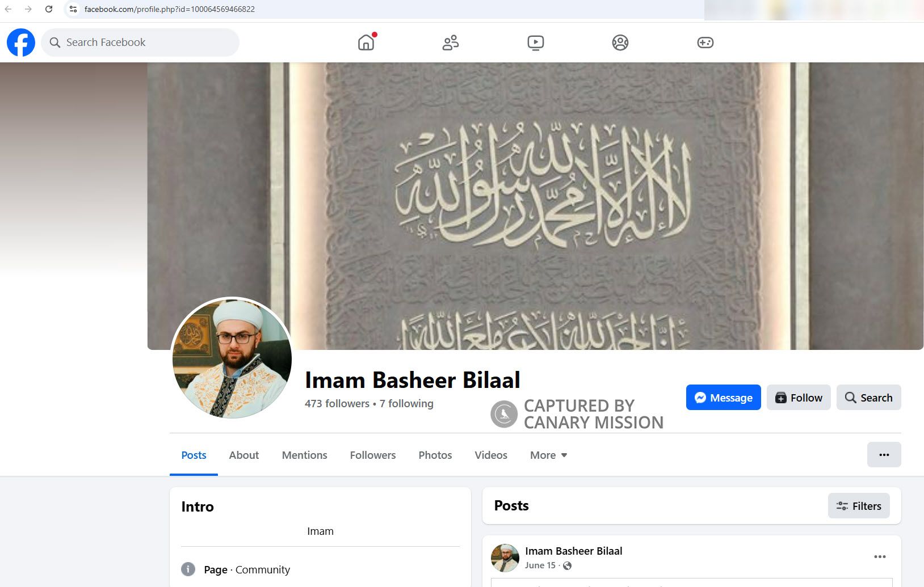The height and width of the screenshot is (587, 924).
Task: Follow Imam Basheer Bilaal
Action: click(x=798, y=397)
